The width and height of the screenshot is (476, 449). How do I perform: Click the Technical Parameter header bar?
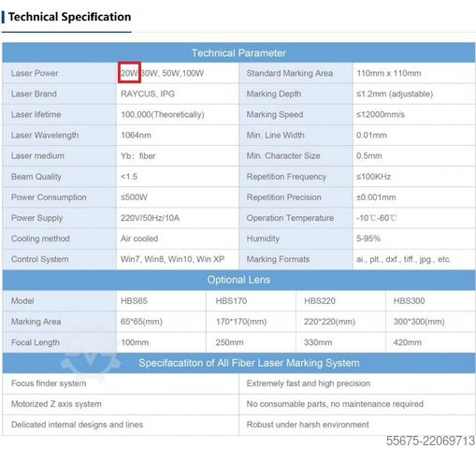[x=238, y=52]
